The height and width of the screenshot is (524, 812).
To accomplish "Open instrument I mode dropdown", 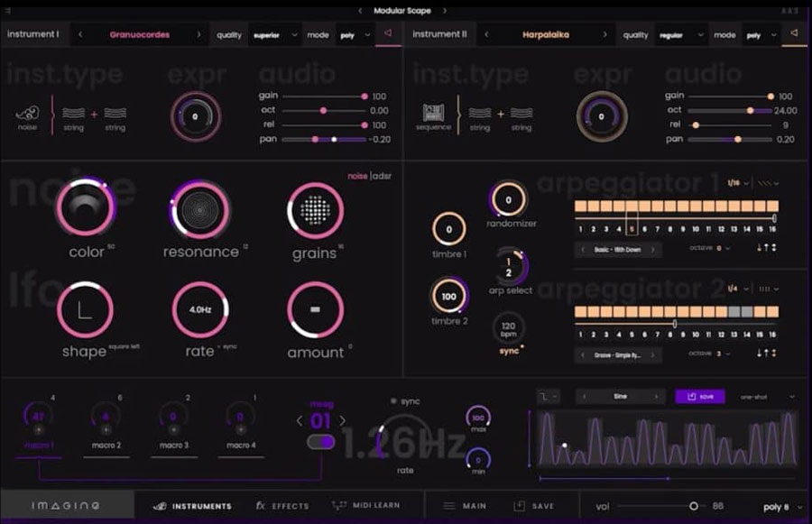I will (x=355, y=34).
